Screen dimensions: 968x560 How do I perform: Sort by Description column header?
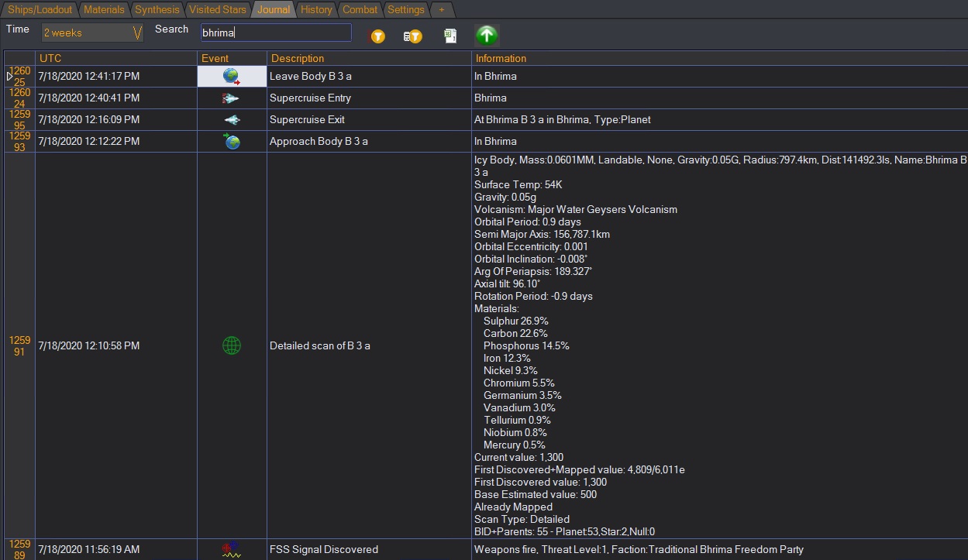click(370, 58)
